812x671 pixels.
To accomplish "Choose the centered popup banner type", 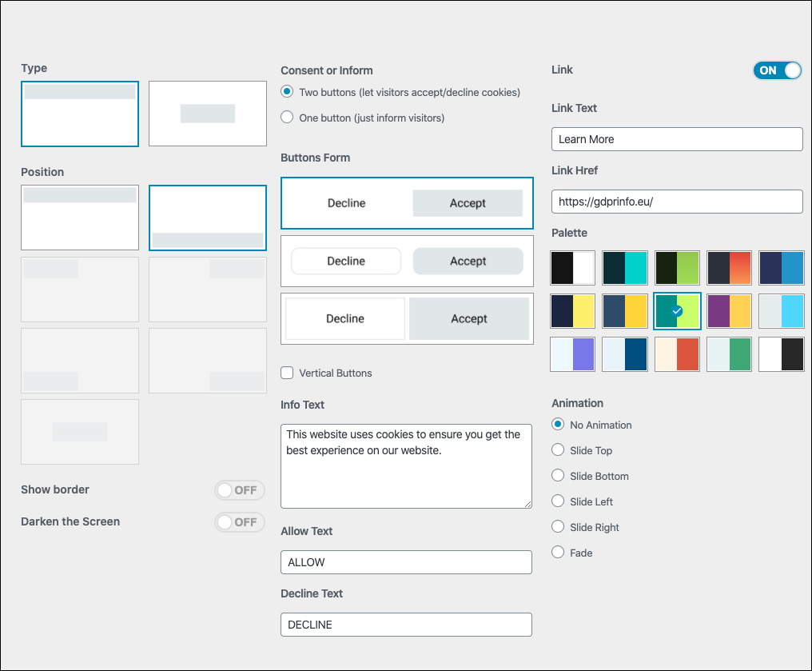I will click(x=208, y=114).
